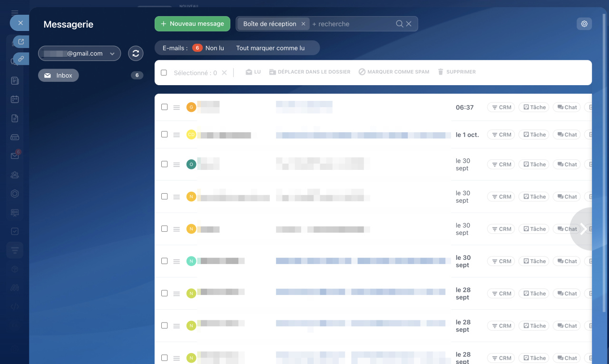Check the checkbox for the 06:37 email
The width and height of the screenshot is (609, 364).
click(x=164, y=107)
